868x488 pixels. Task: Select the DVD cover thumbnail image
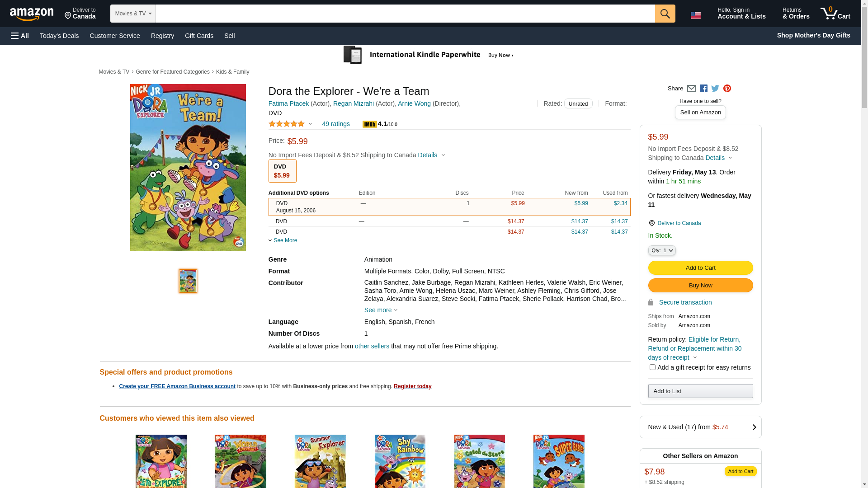[x=188, y=281]
